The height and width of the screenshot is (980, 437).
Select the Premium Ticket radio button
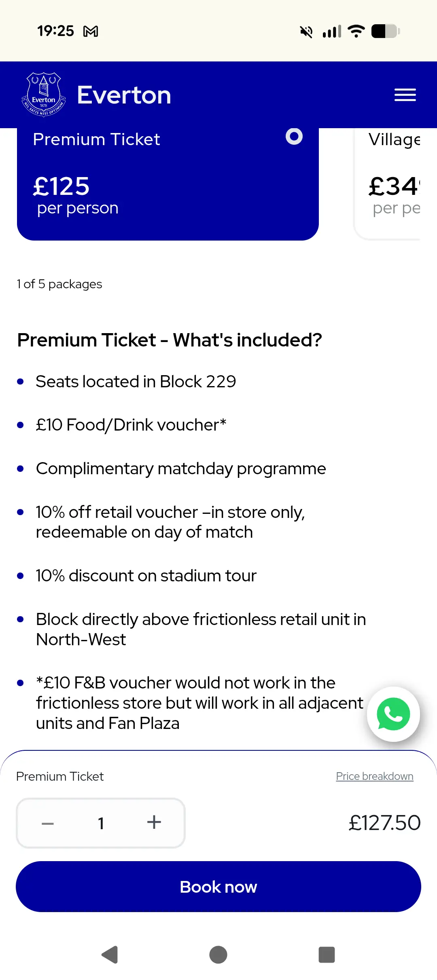(x=294, y=137)
